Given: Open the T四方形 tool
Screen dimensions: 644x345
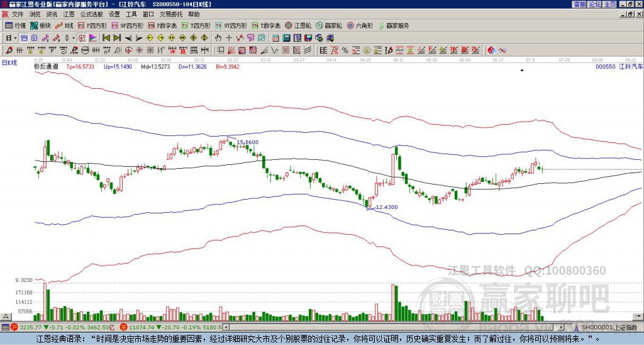Looking at the screenshot, I should click(x=196, y=25).
